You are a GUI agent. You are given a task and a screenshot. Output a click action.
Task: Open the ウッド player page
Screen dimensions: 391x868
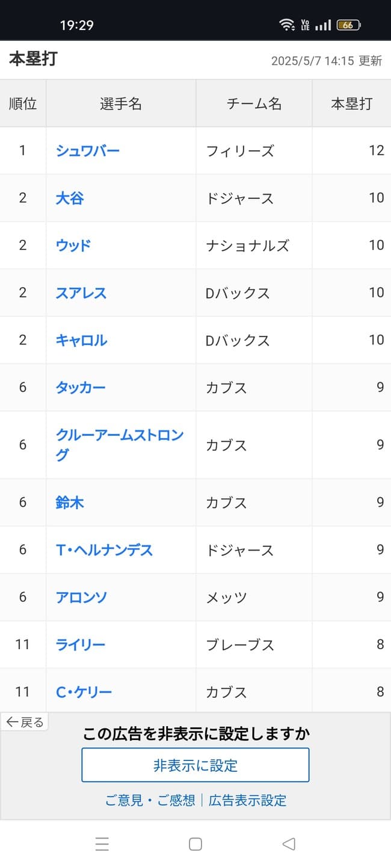pos(73,245)
